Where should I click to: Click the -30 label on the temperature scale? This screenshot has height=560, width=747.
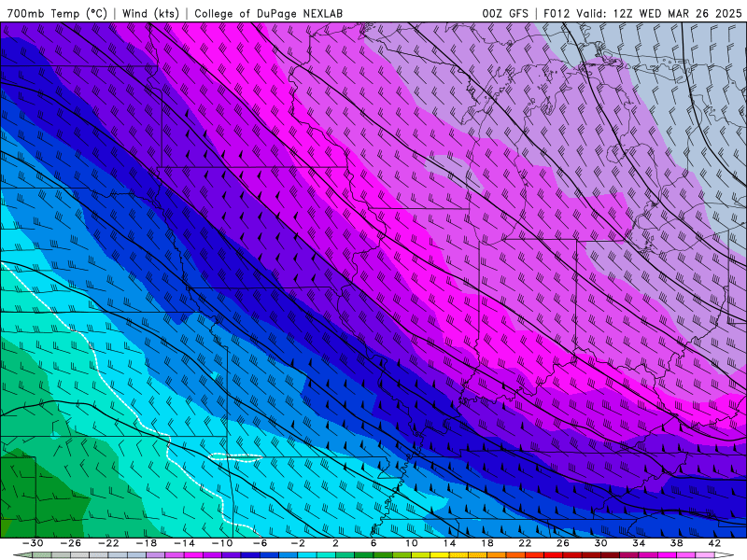(x=33, y=543)
